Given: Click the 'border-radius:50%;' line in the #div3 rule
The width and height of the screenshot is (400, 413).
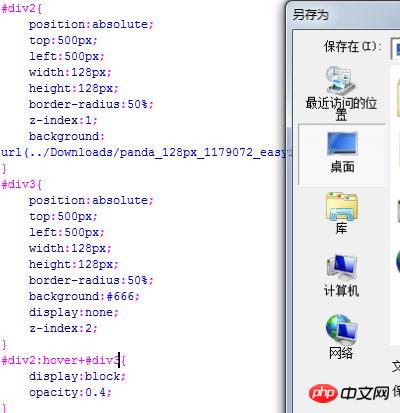Looking at the screenshot, I should 91,280.
